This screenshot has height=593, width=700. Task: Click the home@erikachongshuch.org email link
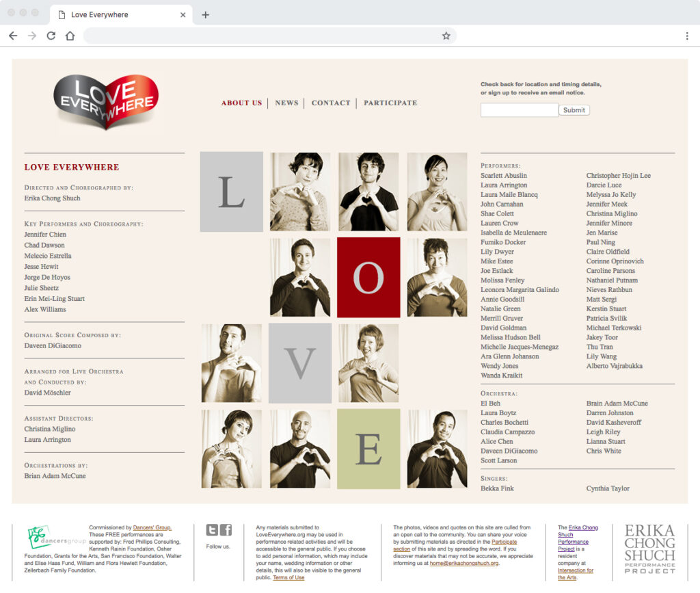coord(464,563)
